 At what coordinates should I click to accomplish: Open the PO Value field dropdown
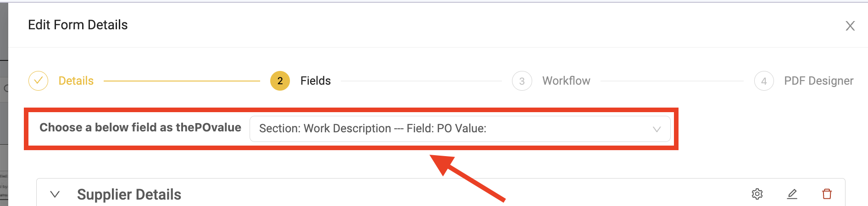[x=460, y=129]
